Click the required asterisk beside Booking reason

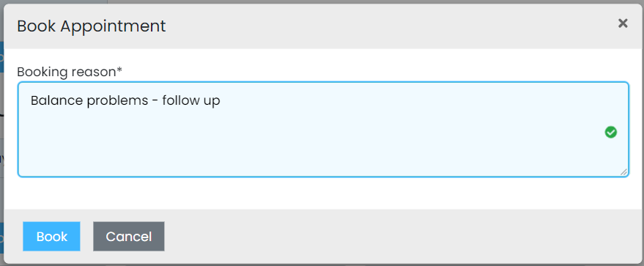pos(119,70)
